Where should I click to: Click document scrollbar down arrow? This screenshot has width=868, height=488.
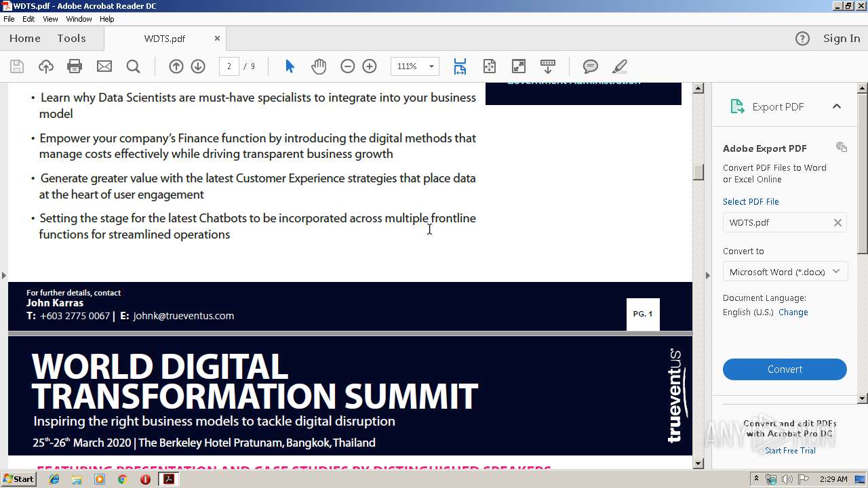(698, 464)
